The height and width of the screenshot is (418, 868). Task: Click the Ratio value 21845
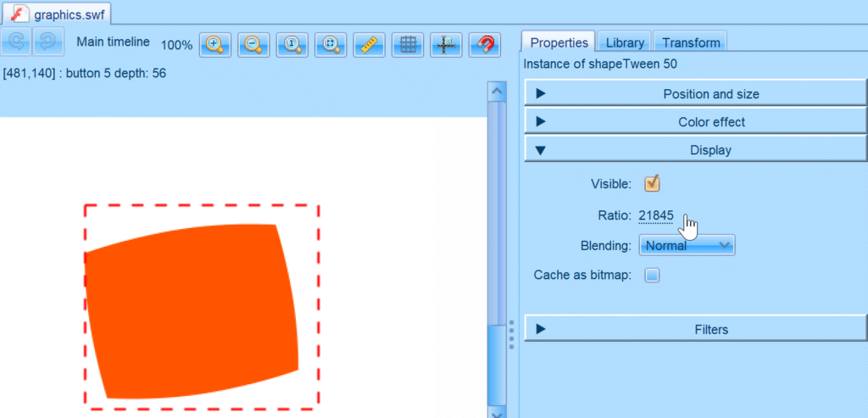(655, 216)
